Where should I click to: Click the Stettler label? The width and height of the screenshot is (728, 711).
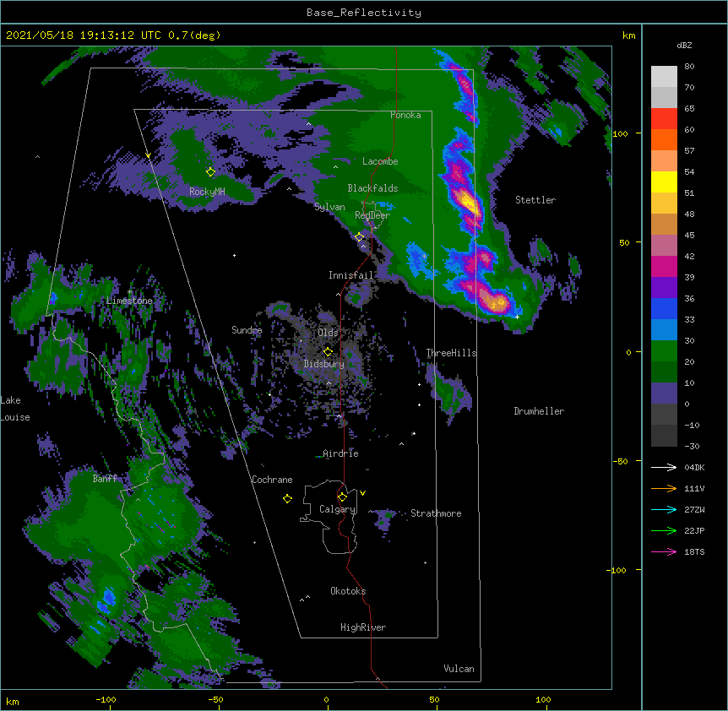click(535, 200)
